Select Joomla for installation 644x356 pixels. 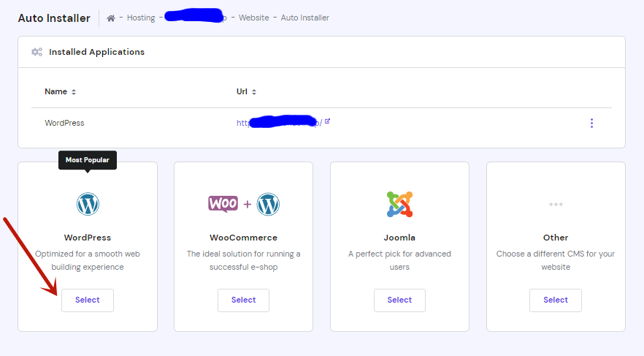pyautogui.click(x=399, y=300)
